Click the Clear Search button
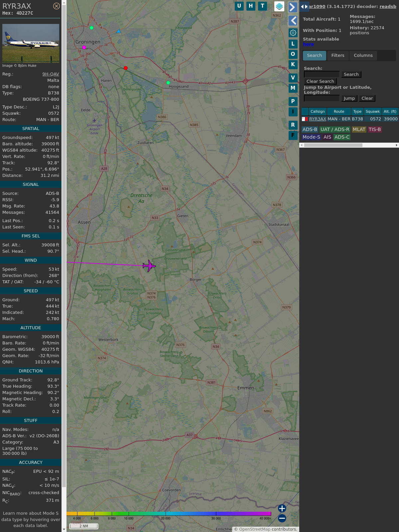Image resolution: width=399 pixels, height=532 pixels. coord(320,81)
